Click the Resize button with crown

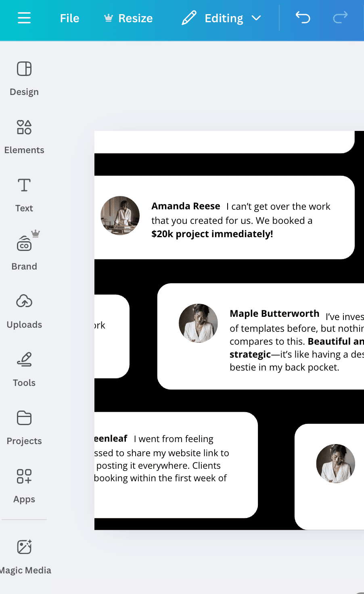[128, 18]
